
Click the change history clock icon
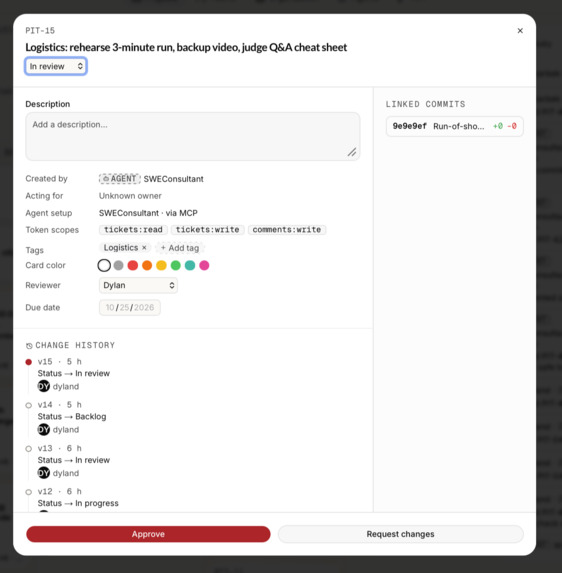(x=29, y=346)
